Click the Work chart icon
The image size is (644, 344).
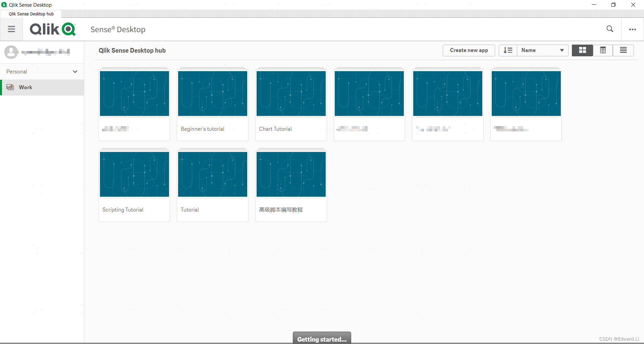point(10,87)
